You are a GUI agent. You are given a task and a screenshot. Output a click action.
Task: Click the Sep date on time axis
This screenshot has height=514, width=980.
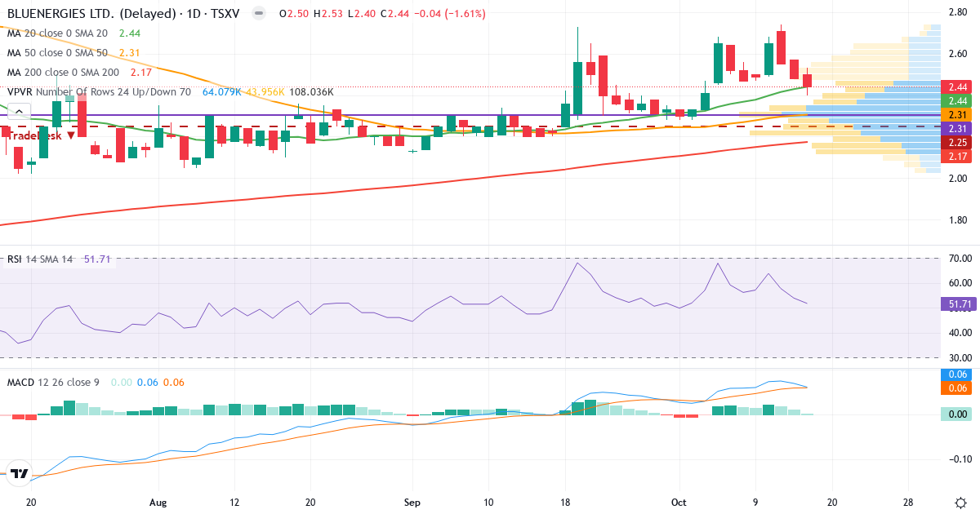(x=412, y=503)
